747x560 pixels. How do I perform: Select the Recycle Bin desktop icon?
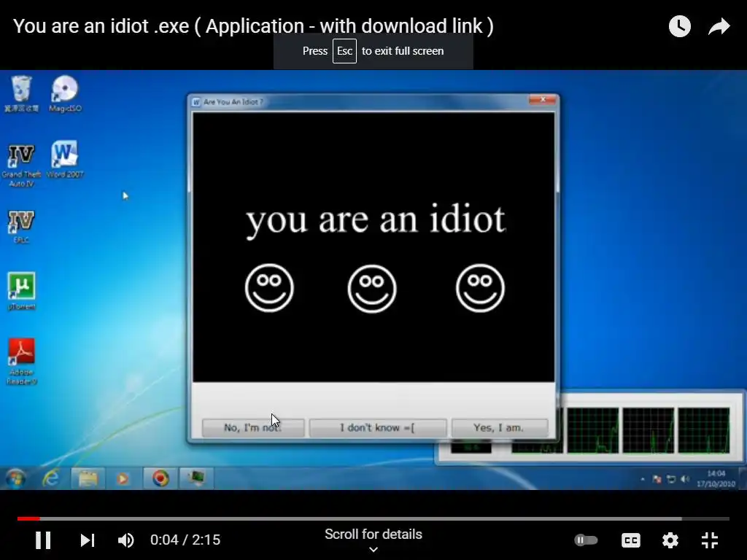point(21,94)
